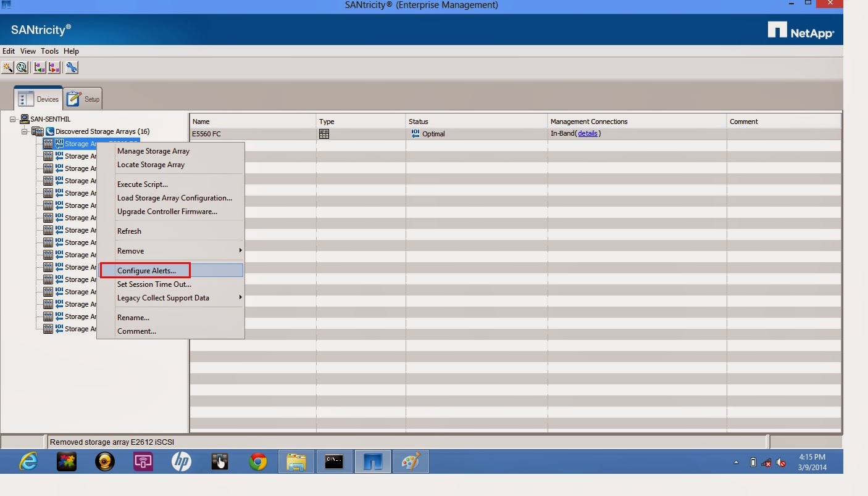The height and width of the screenshot is (496, 868).
Task: Click the toolbar tree icon with green arrow
Action: (x=40, y=68)
